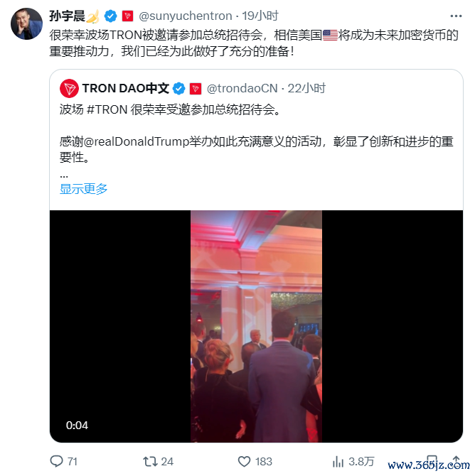Open 孙宇晨 profile avatar photo
Viewport: 475px width, 476px height.
(26, 23)
